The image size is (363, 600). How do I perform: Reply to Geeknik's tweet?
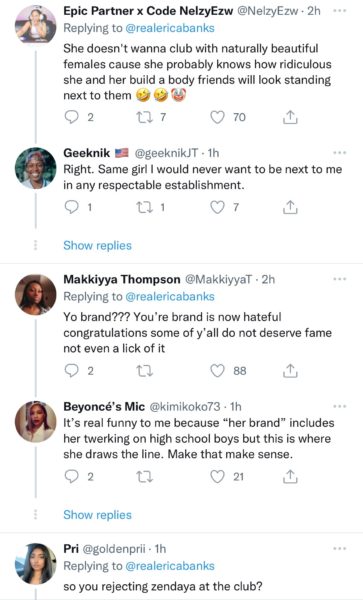(71, 207)
